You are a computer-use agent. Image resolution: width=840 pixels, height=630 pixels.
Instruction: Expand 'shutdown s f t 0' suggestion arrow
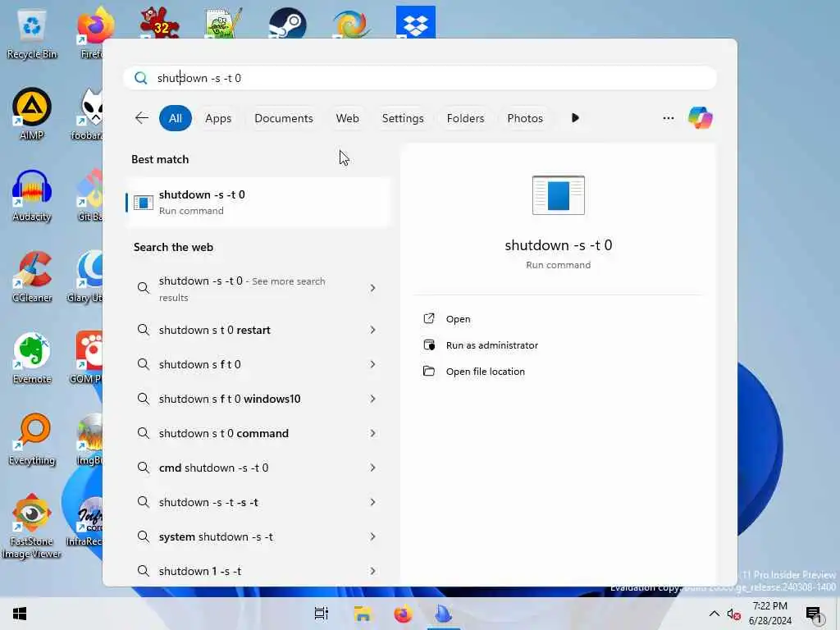click(x=373, y=364)
